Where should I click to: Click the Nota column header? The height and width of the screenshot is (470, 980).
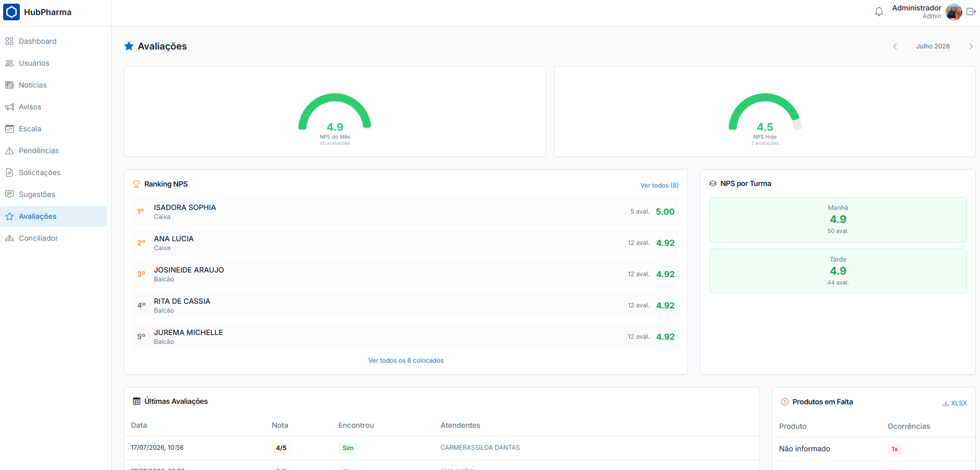pyautogui.click(x=280, y=425)
